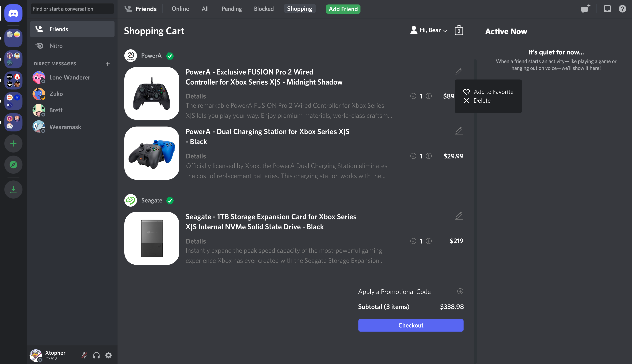Expand Apply a Promotional Code

click(460, 291)
